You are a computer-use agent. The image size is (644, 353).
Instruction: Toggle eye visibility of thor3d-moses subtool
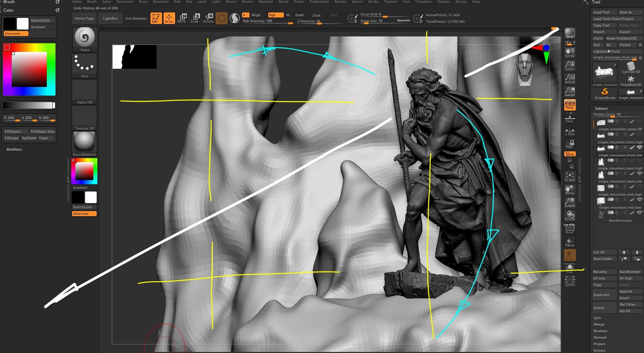639,213
